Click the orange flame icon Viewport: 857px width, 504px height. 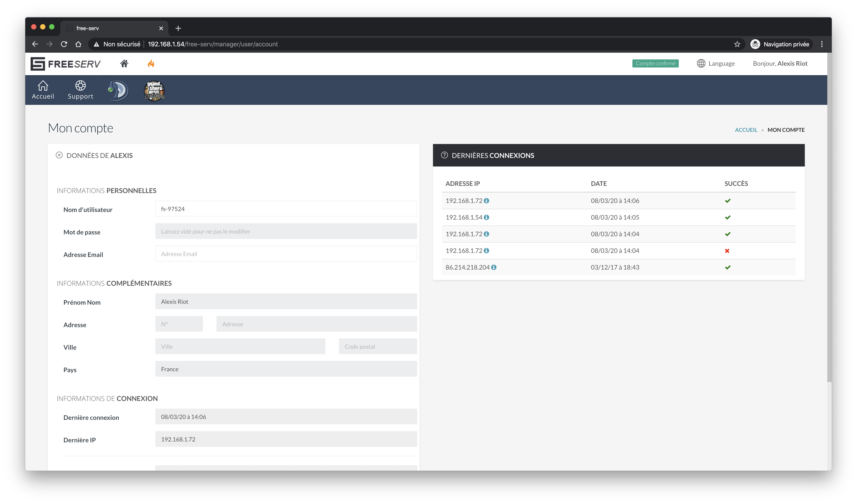[x=151, y=64]
